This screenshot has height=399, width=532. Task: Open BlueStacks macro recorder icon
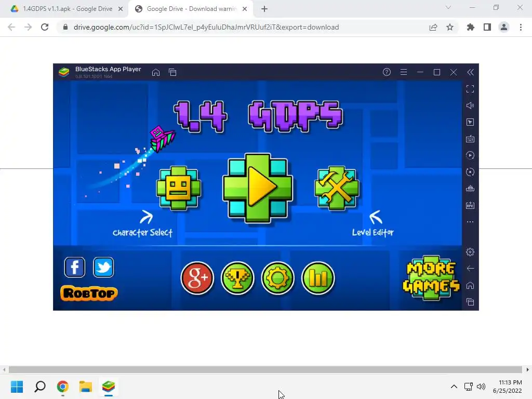coord(470,155)
